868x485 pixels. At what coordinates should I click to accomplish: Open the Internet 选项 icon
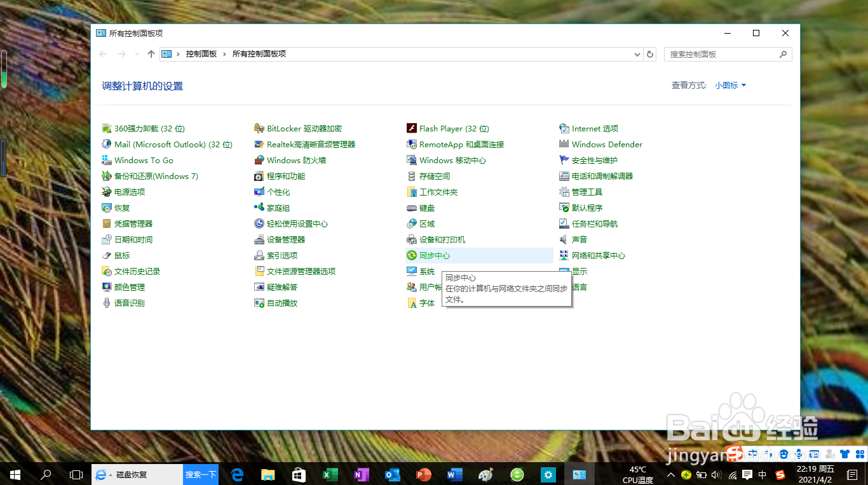pyautogui.click(x=564, y=128)
